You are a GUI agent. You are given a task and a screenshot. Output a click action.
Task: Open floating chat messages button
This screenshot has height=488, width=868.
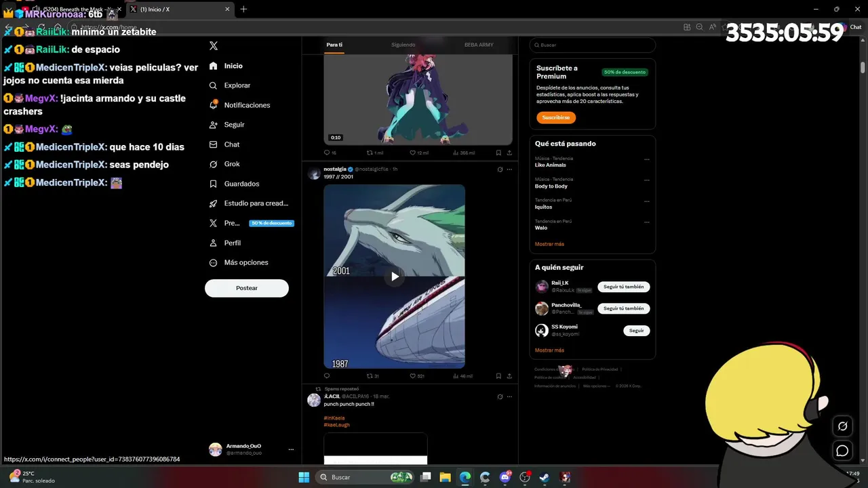(842, 451)
